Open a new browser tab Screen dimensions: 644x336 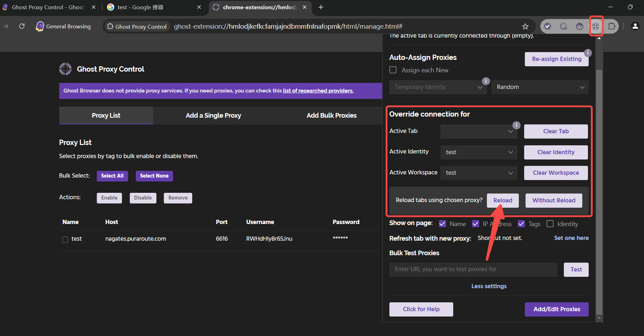(321, 7)
